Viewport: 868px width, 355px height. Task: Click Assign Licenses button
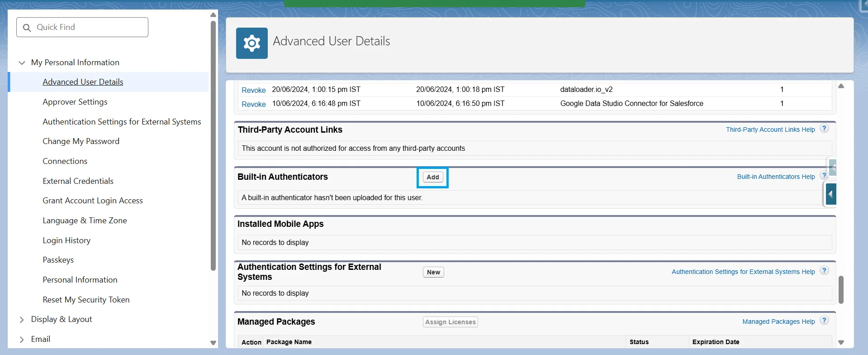click(x=451, y=322)
